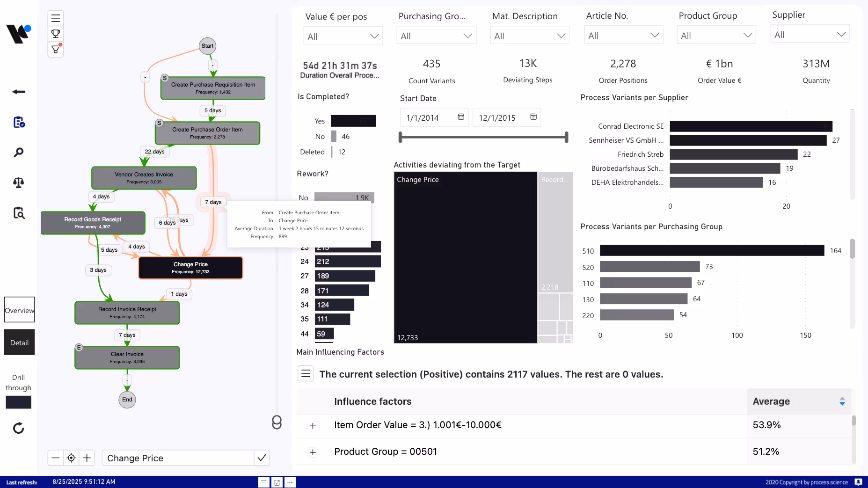Viewport: 868px width, 488px height.
Task: Expand the Item Order Value influence factor
Action: tap(313, 426)
